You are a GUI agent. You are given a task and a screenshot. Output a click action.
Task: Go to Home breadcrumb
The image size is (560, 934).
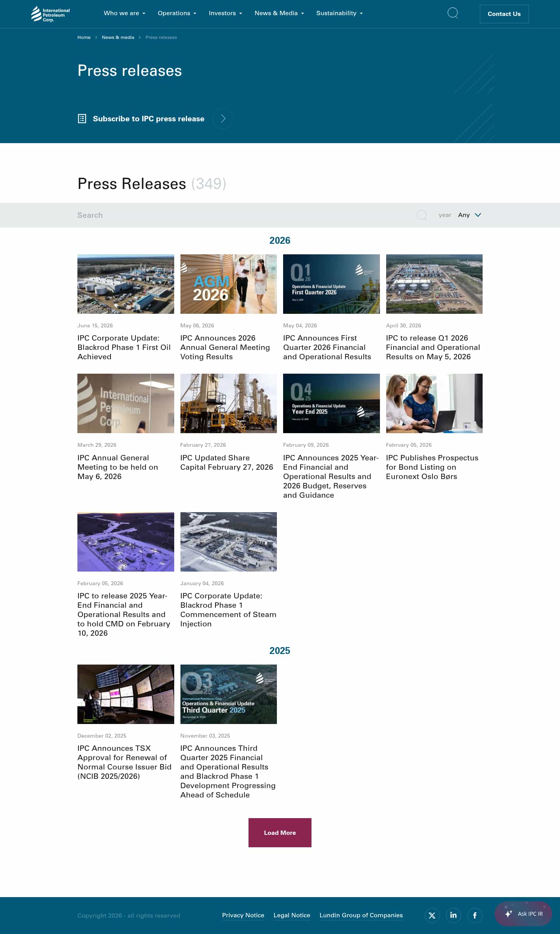tap(84, 37)
